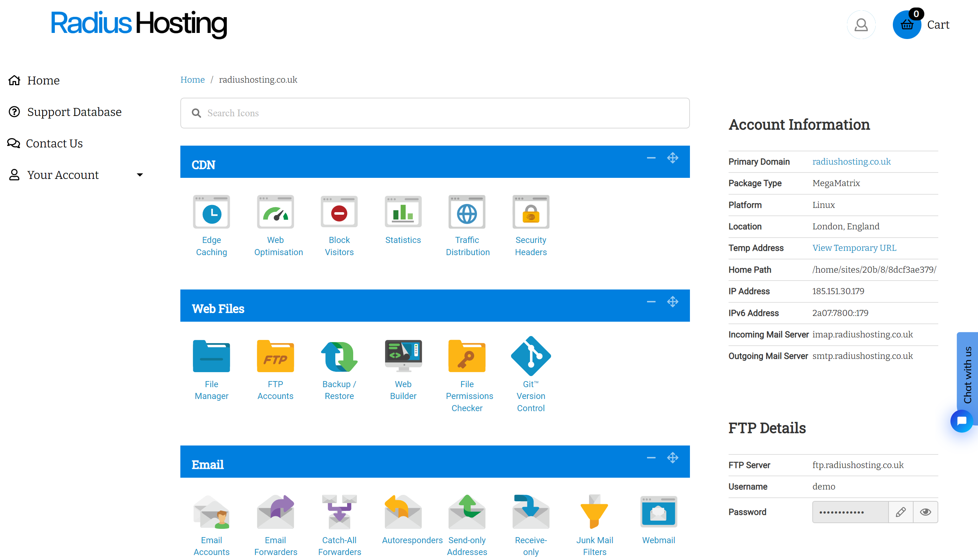Click View Temporary URL link
978x560 pixels.
click(854, 248)
